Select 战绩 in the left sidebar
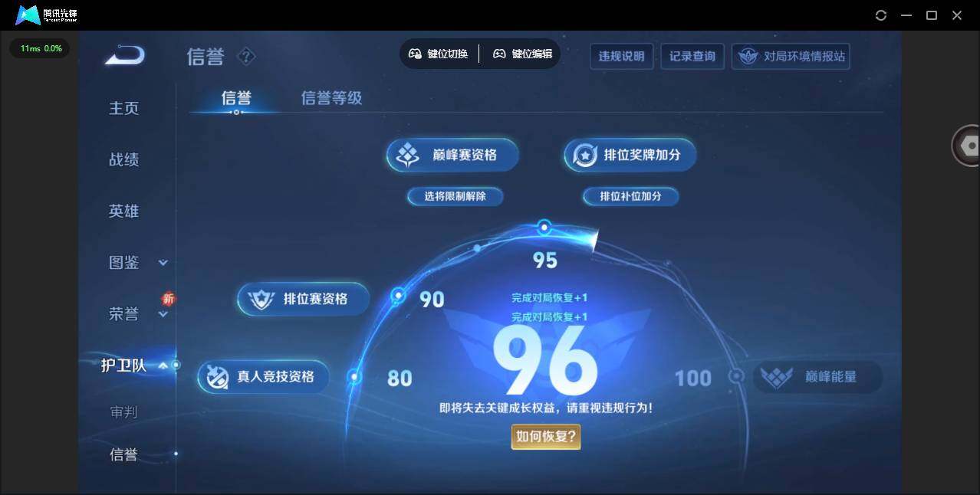The width and height of the screenshot is (980, 495). (124, 160)
